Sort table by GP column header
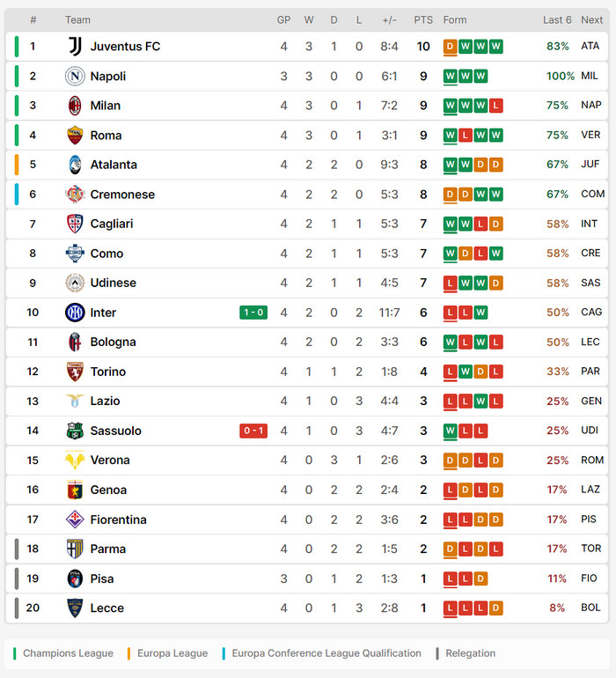This screenshot has height=678, width=616. point(283,20)
